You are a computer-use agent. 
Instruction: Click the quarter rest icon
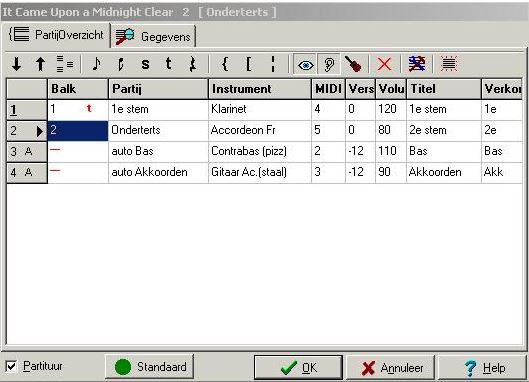point(193,63)
